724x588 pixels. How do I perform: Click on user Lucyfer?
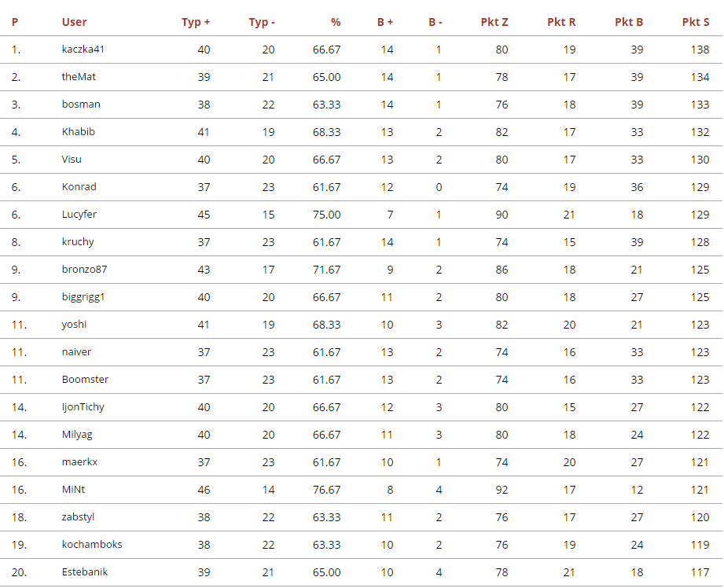coord(79,215)
